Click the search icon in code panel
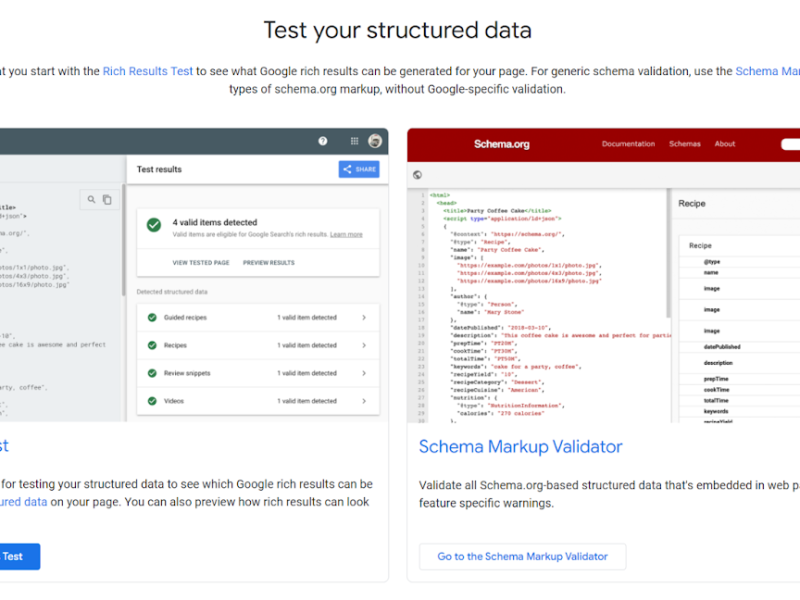Image resolution: width=800 pixels, height=600 pixels. pos(91,200)
